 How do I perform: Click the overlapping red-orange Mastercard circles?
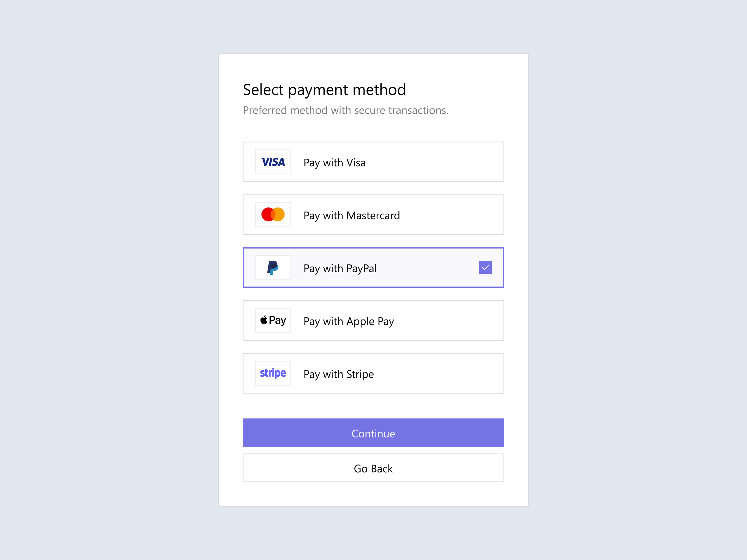pos(273,215)
